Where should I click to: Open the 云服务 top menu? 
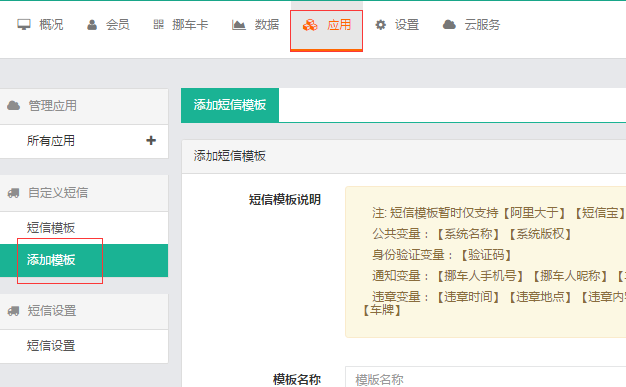click(x=471, y=25)
